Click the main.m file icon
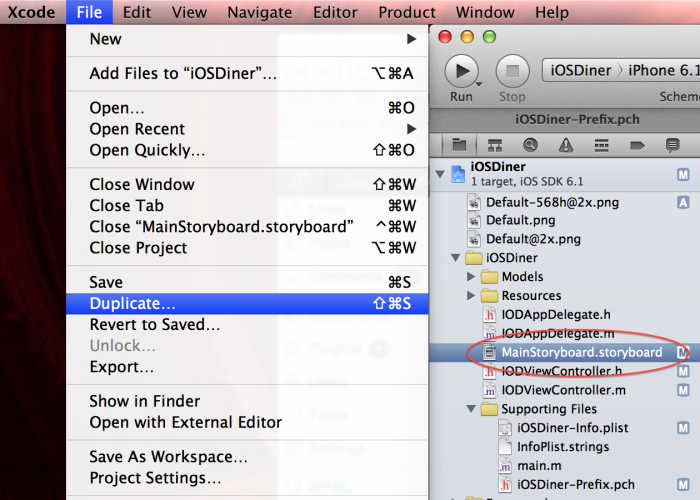 pos(505,466)
